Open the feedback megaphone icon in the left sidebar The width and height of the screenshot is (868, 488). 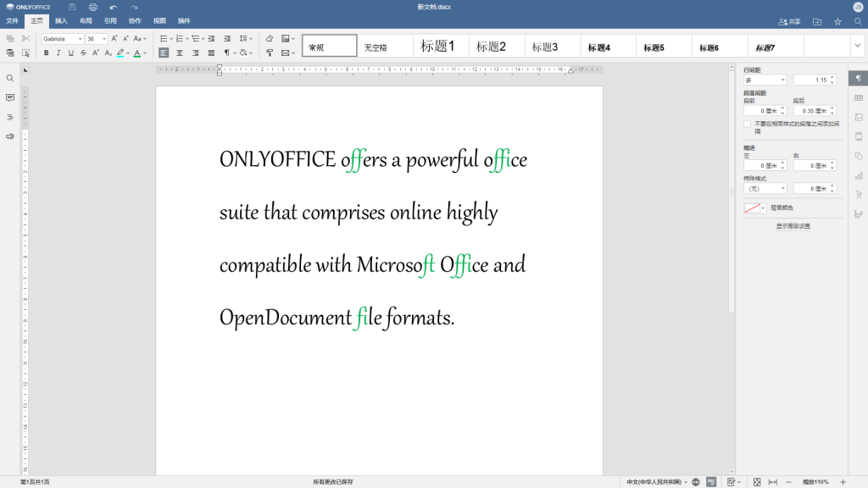click(x=10, y=136)
